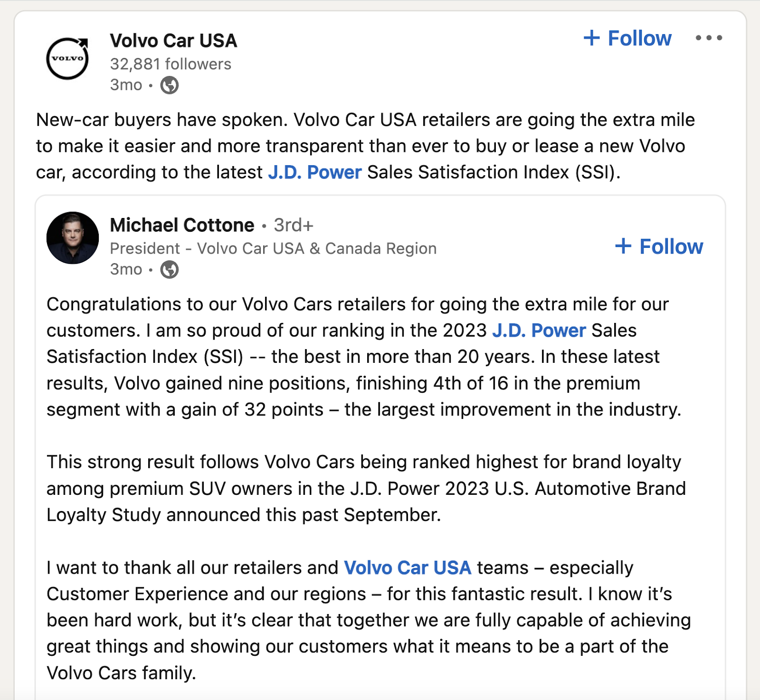Viewport: 760px width, 700px height.
Task: Click the 3rd+ connection degree label
Action: click(x=293, y=225)
